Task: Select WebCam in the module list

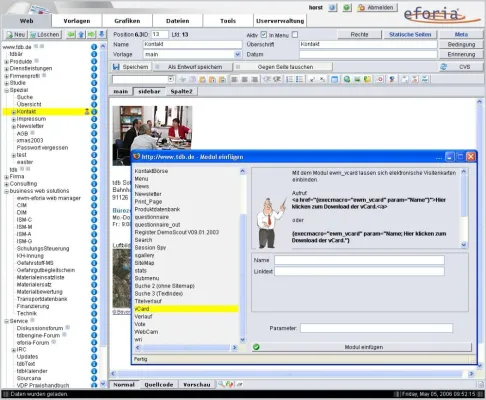Action: [146, 332]
